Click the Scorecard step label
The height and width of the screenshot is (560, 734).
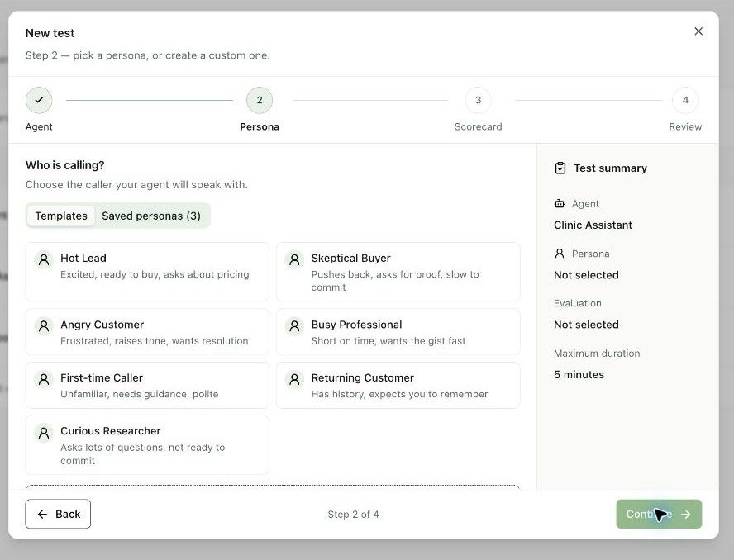pyautogui.click(x=478, y=126)
